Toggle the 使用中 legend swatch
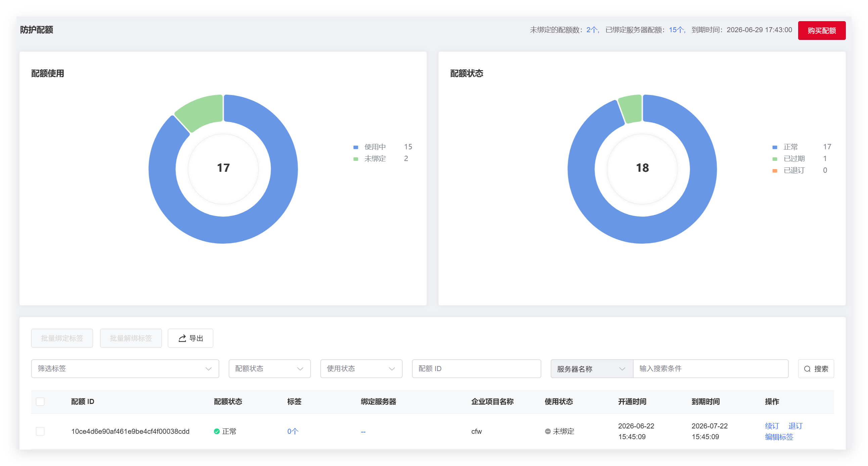Image resolution: width=868 pixels, height=466 pixels. pos(356,147)
